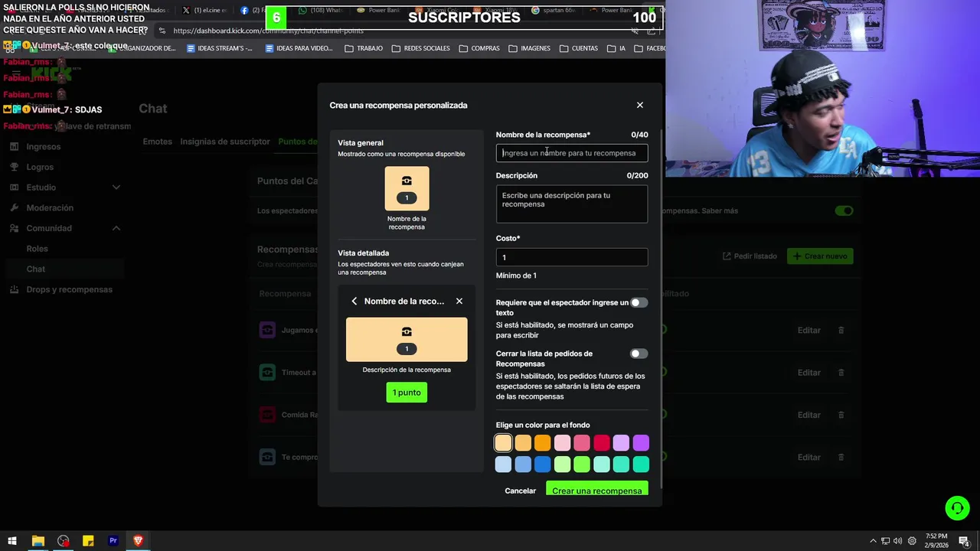Click the Ingresos sidebar icon
Screen dimensions: 980x551
(15, 146)
